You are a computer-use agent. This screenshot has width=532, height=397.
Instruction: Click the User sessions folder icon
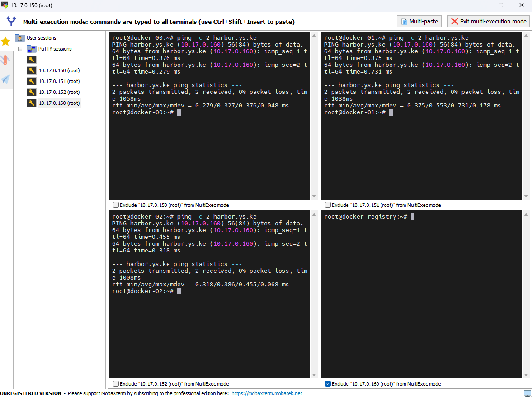(x=20, y=38)
